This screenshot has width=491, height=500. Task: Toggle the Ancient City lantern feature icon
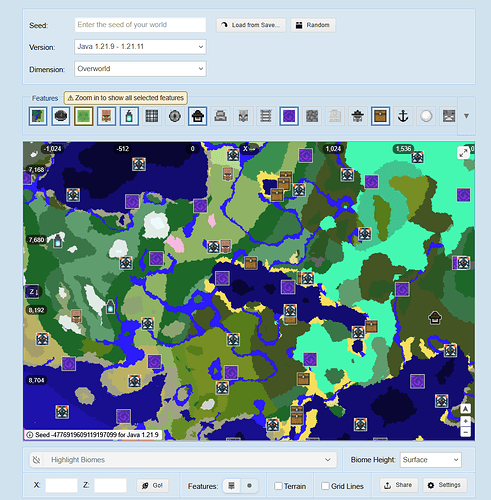129,116
